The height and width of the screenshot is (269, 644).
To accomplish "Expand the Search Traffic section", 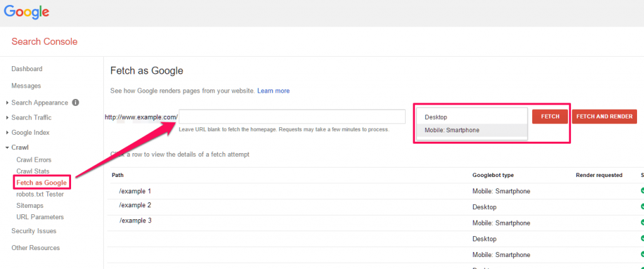I will [31, 117].
